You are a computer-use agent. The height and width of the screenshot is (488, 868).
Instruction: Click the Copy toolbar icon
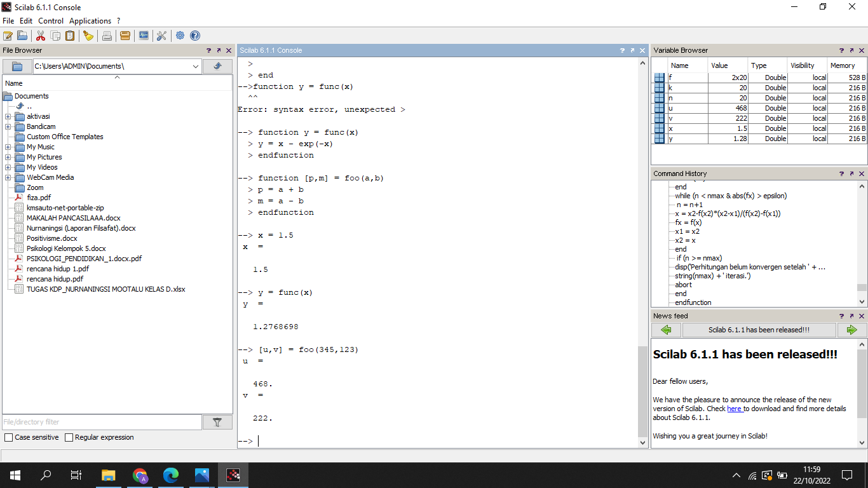[55, 36]
